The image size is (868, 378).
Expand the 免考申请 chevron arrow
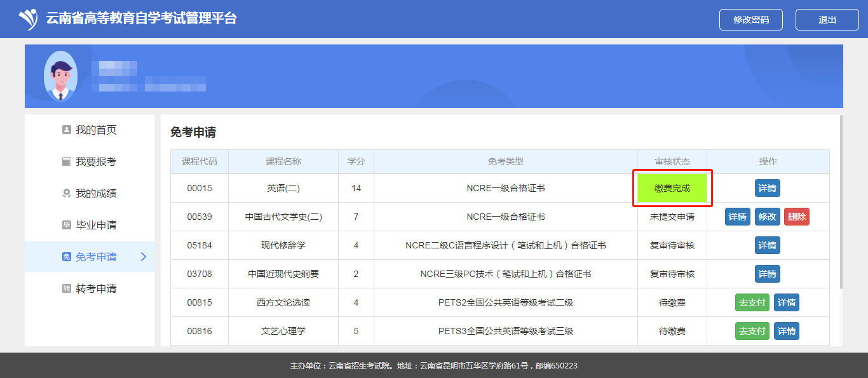[143, 257]
